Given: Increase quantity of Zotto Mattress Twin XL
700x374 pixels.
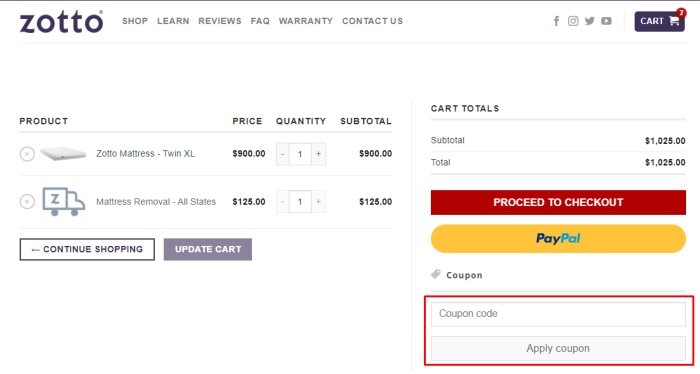Looking at the screenshot, I should (318, 154).
